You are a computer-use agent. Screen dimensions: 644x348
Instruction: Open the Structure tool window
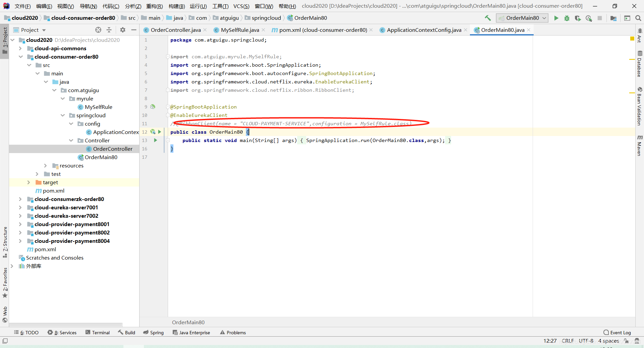pos(5,242)
